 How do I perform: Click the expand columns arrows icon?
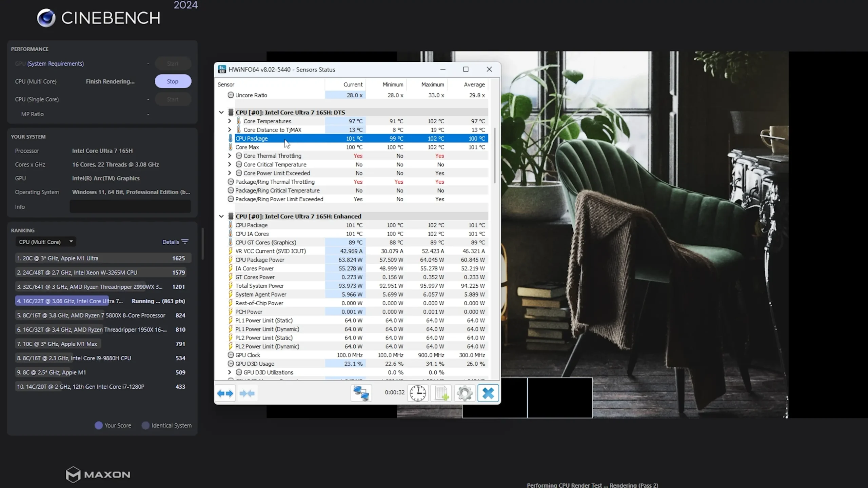point(225,393)
